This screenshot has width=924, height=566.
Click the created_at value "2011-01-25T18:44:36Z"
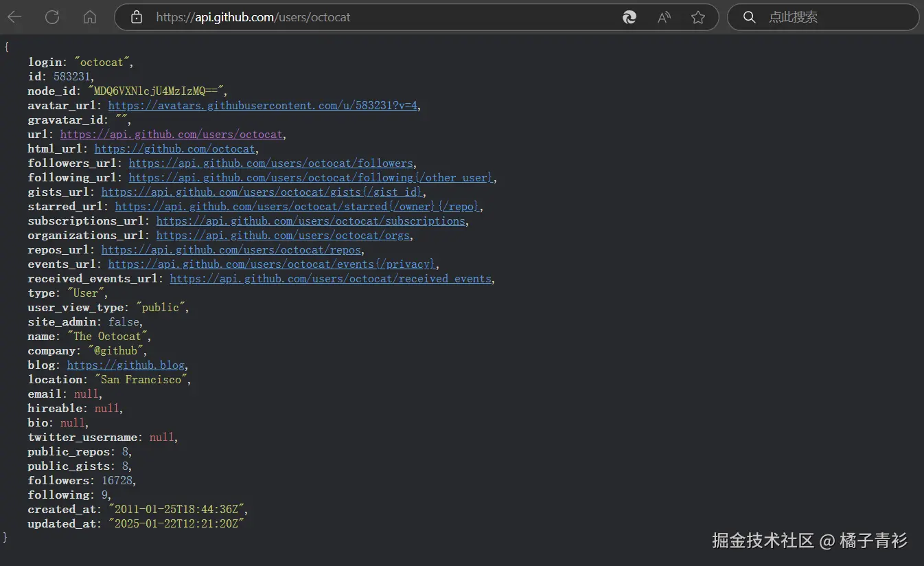tap(176, 510)
